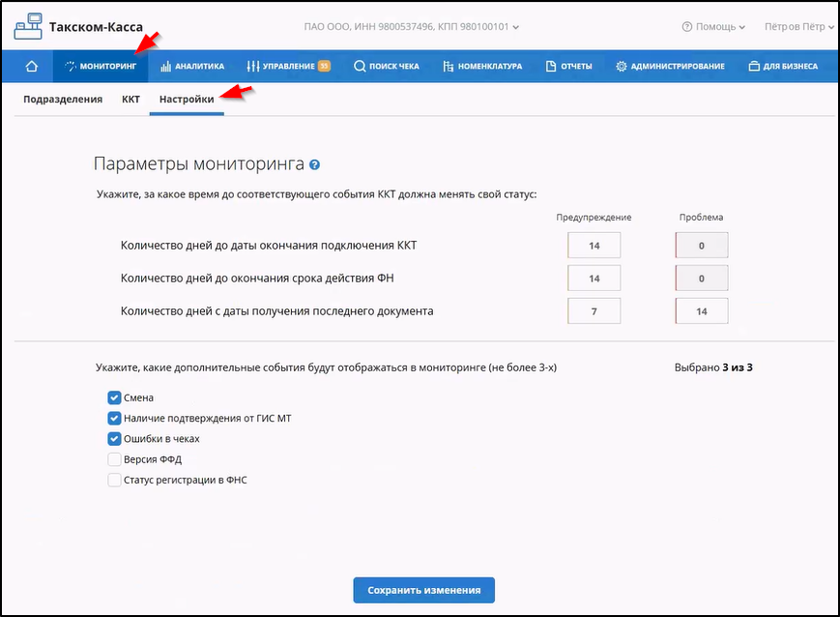This screenshot has height=617, width=840.
Task: Click the Мониторинг gauge icon
Action: (71, 66)
